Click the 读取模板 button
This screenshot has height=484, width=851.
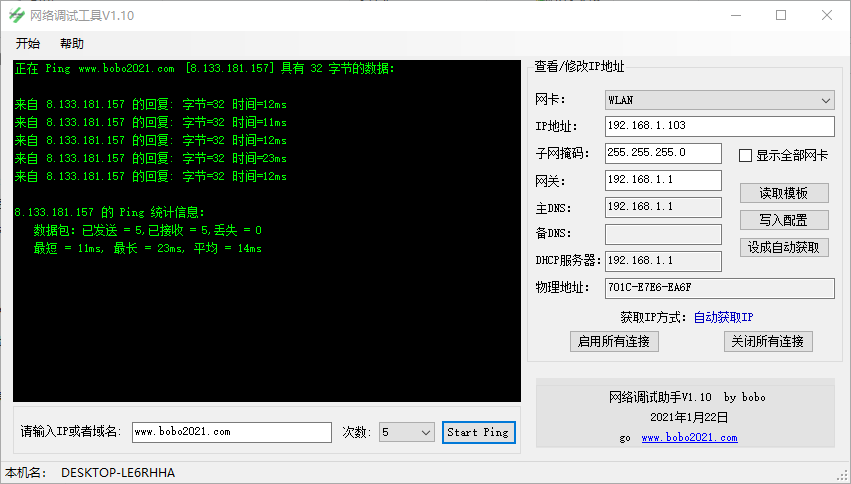[784, 193]
